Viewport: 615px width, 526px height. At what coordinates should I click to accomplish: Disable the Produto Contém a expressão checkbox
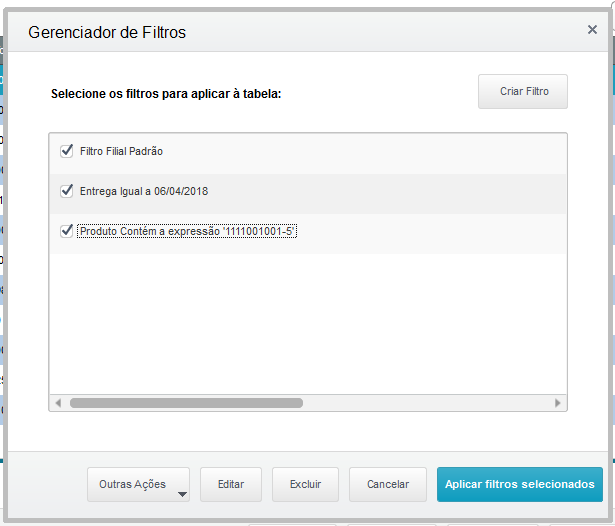pos(67,231)
